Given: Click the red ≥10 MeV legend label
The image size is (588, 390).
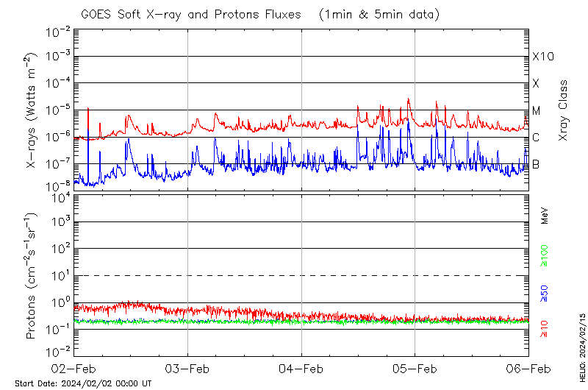Looking at the screenshot, I should click(x=545, y=329).
